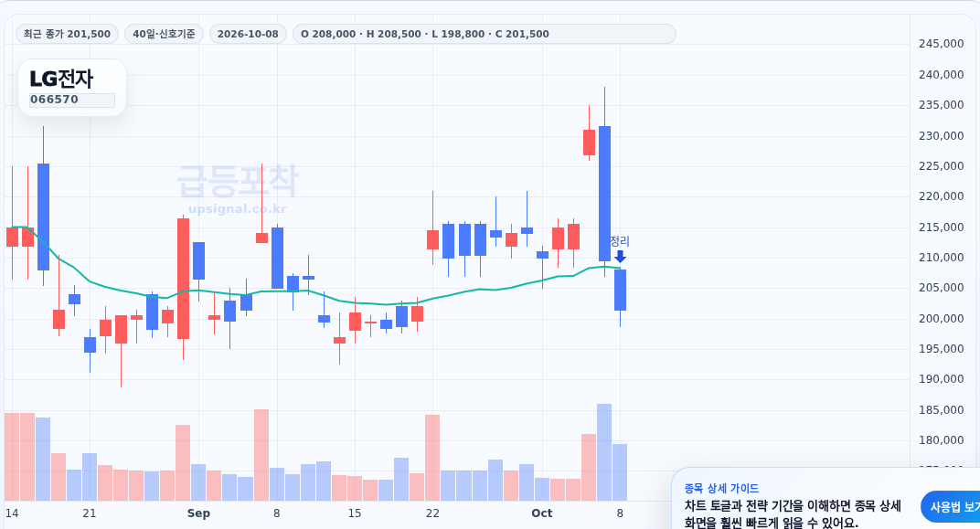This screenshot has width=980, height=529.
Task: Click the Sep month label on time axis
Action: [x=198, y=513]
